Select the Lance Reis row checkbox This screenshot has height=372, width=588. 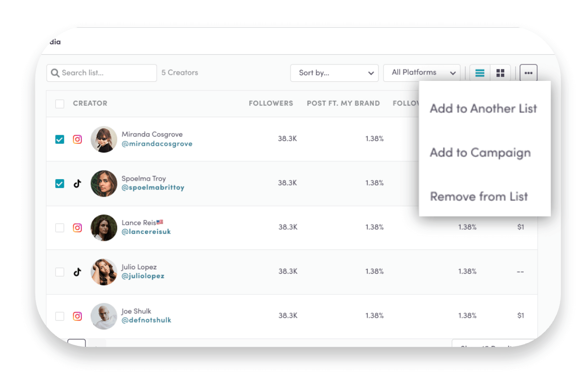point(60,228)
